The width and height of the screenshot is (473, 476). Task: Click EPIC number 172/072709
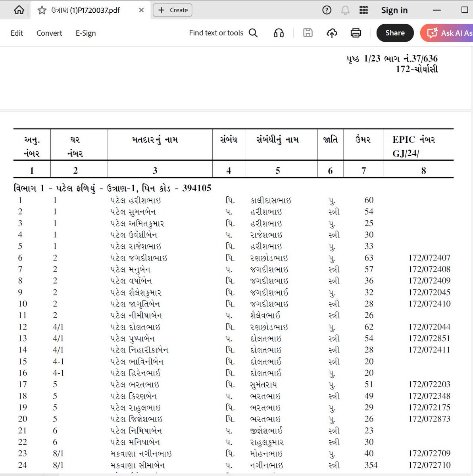click(x=429, y=453)
